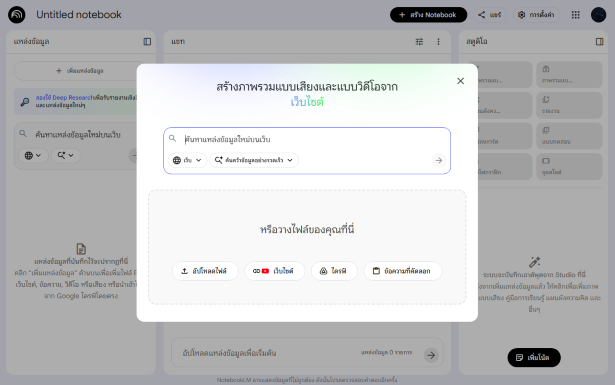The image size is (615, 385).
Task: Open the Google apps grid
Action: [575, 15]
